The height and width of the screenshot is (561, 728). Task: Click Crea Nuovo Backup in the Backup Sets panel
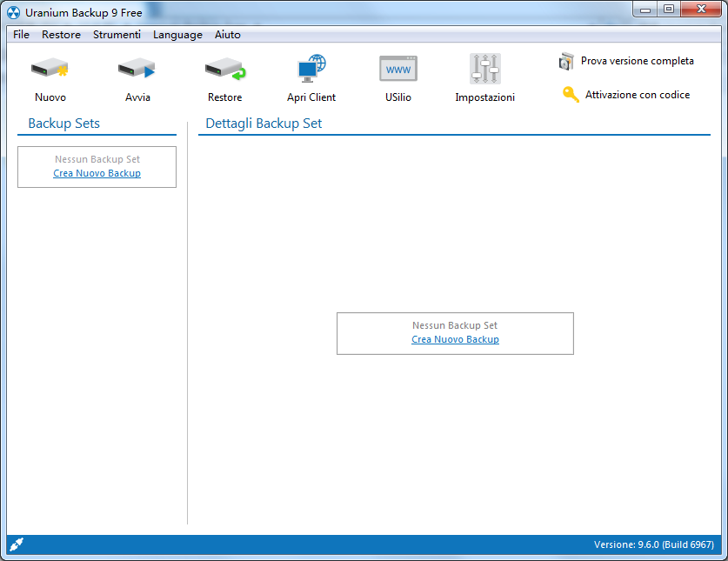pos(97,173)
